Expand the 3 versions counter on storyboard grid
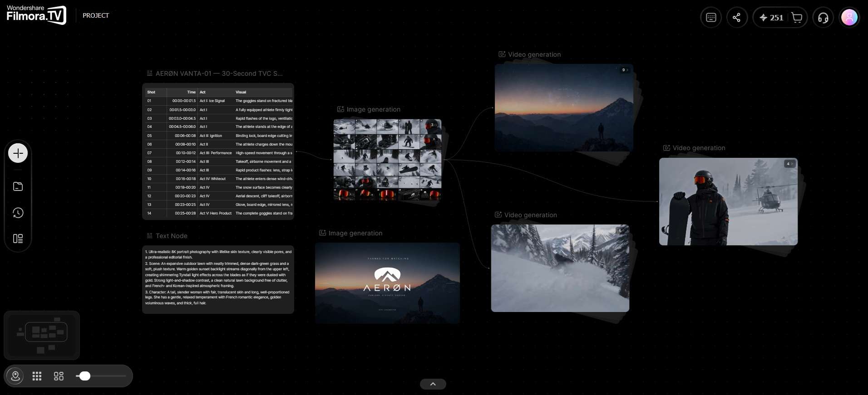The width and height of the screenshot is (868, 395). click(434, 125)
